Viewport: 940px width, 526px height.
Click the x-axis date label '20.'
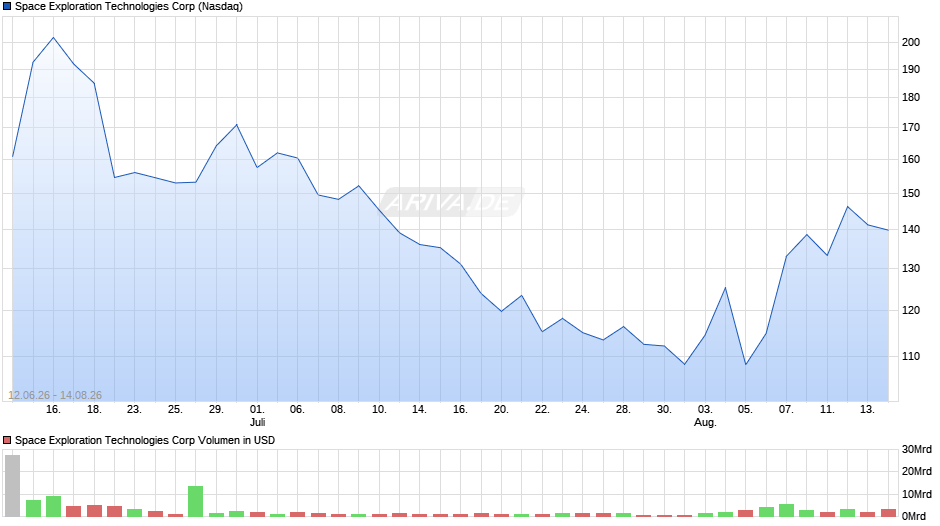point(501,409)
